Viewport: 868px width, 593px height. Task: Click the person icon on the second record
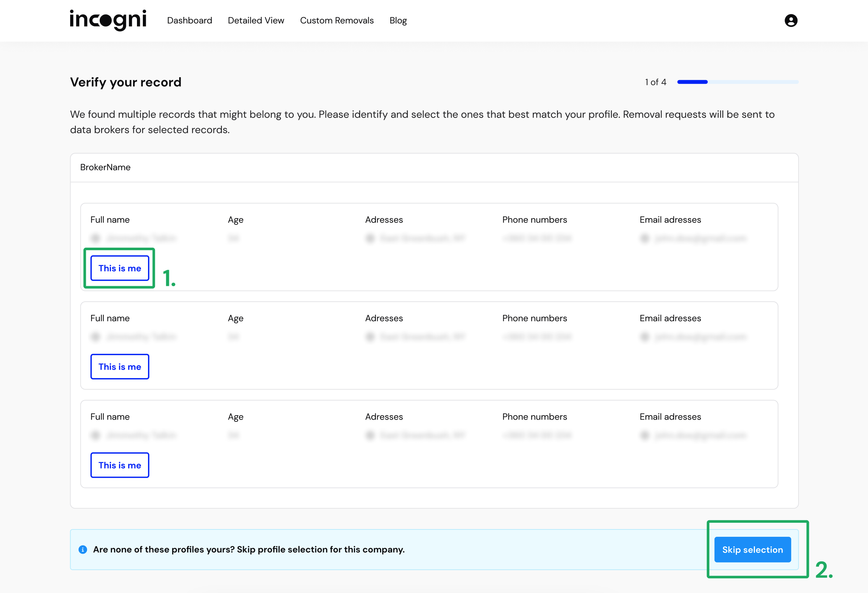click(x=95, y=337)
